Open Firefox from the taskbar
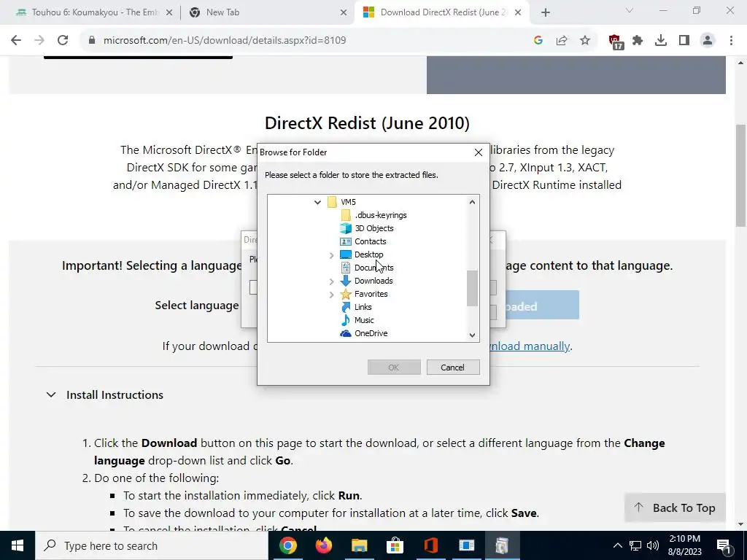747x560 pixels. [x=324, y=545]
